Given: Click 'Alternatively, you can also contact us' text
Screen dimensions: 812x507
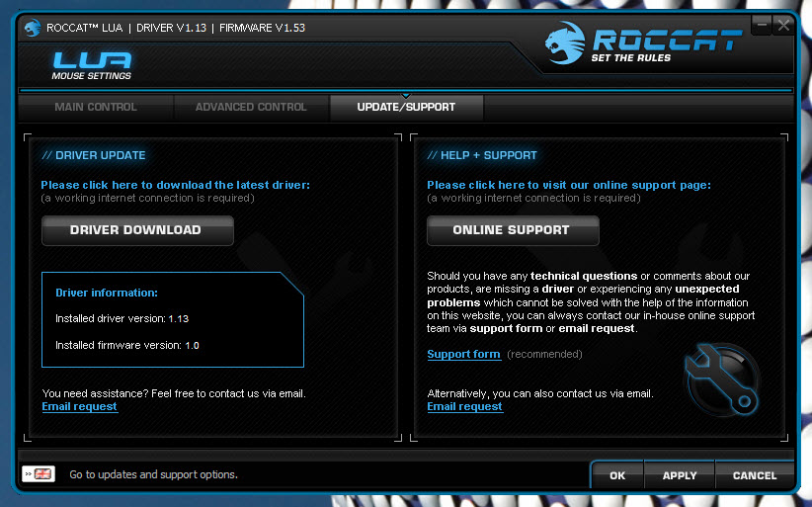Looking at the screenshot, I should tap(540, 393).
